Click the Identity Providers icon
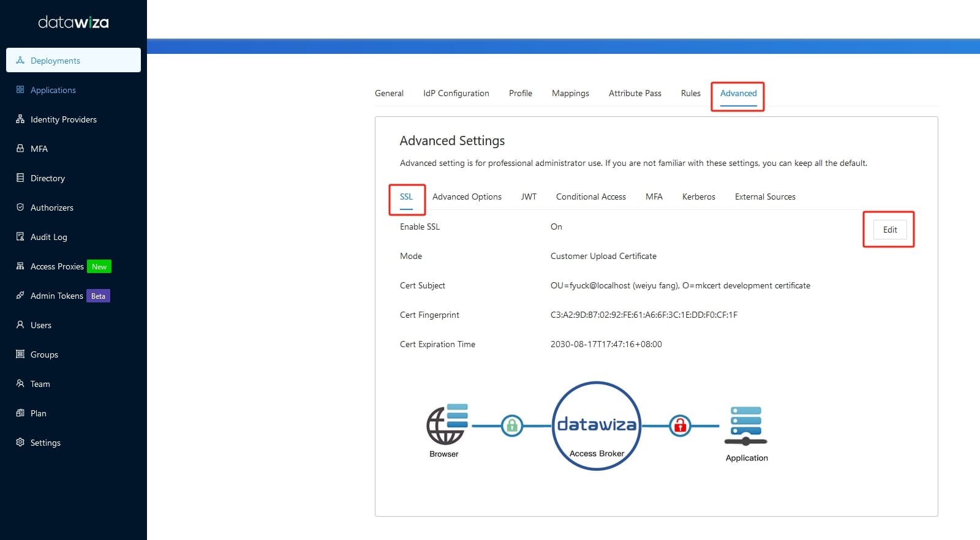This screenshot has width=980, height=540. click(x=20, y=119)
